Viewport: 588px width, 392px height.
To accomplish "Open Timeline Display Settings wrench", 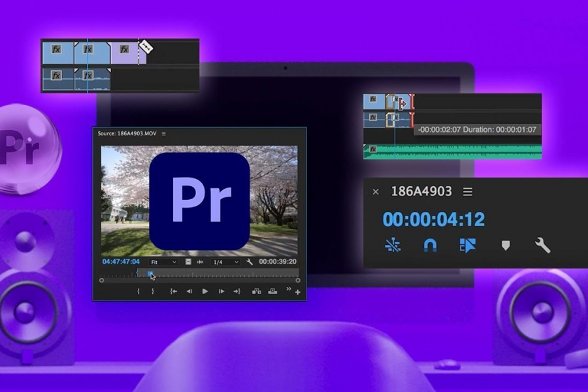I will (x=542, y=246).
